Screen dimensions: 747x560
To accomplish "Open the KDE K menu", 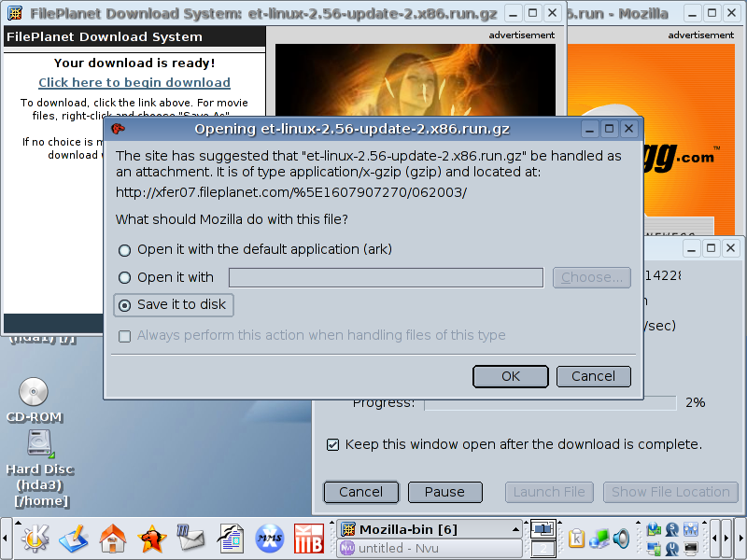I will coord(35,539).
